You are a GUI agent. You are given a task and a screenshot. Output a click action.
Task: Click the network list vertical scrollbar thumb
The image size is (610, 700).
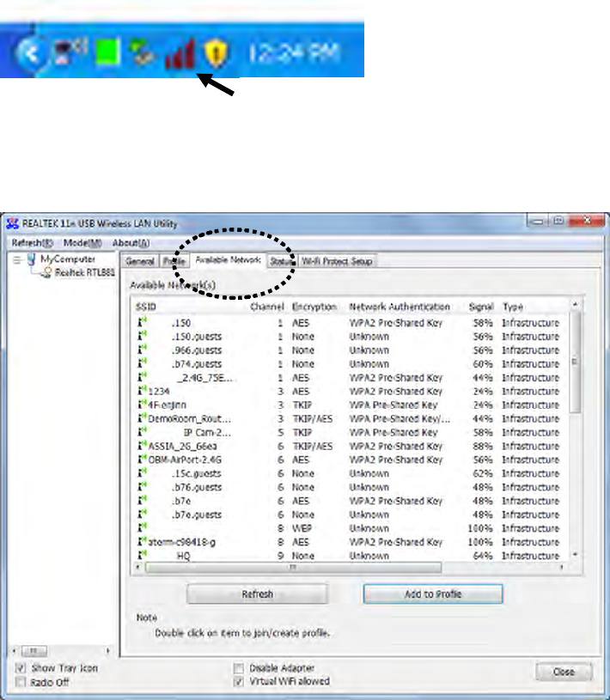575,362
